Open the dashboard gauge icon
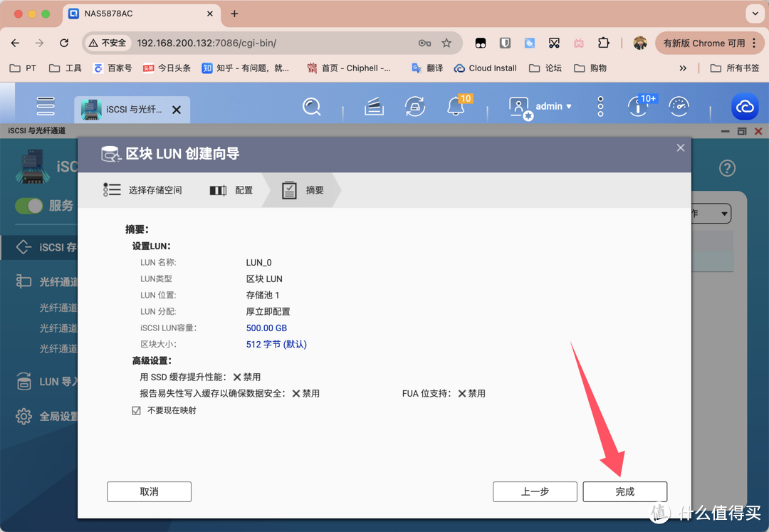The width and height of the screenshot is (769, 532). (679, 107)
